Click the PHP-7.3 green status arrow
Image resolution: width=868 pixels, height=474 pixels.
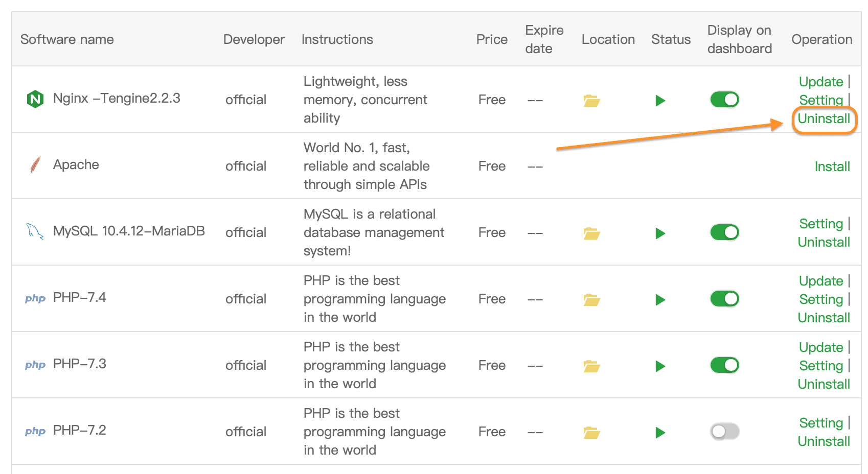(x=660, y=365)
